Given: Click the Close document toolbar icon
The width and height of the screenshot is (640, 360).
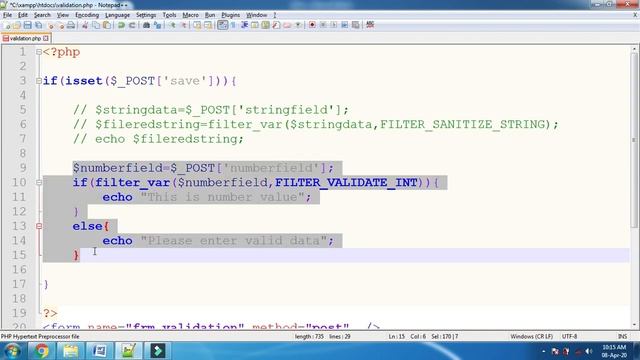Looking at the screenshot, I should 51,25.
